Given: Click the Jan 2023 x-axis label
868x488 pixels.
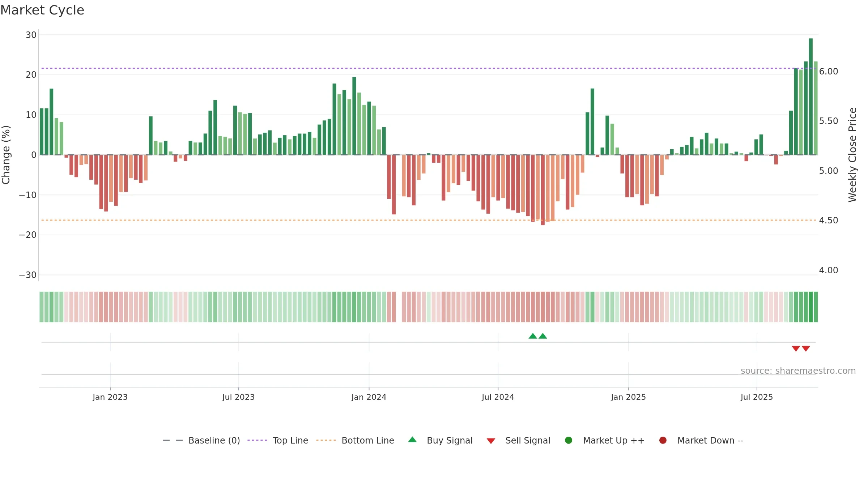Looking at the screenshot, I should [110, 397].
